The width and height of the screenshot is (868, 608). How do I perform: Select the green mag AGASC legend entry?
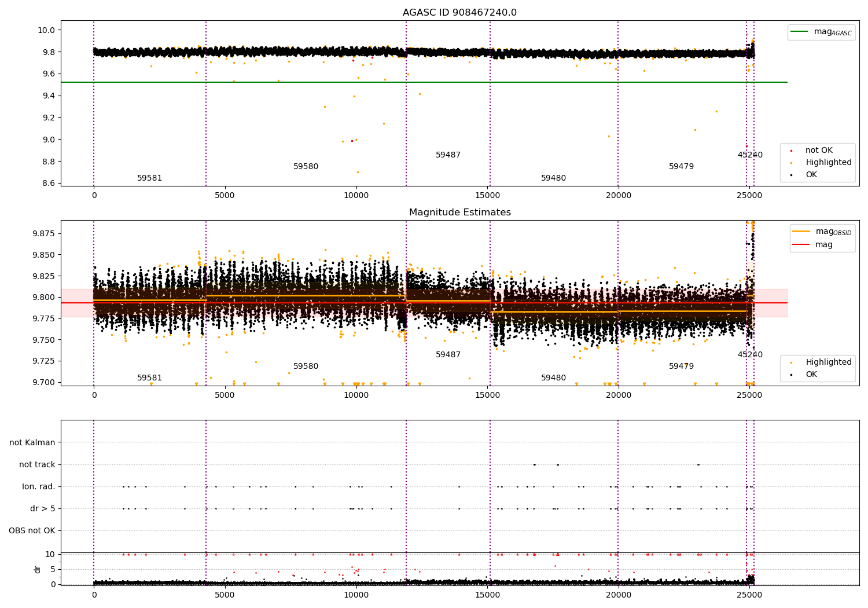pos(821,32)
